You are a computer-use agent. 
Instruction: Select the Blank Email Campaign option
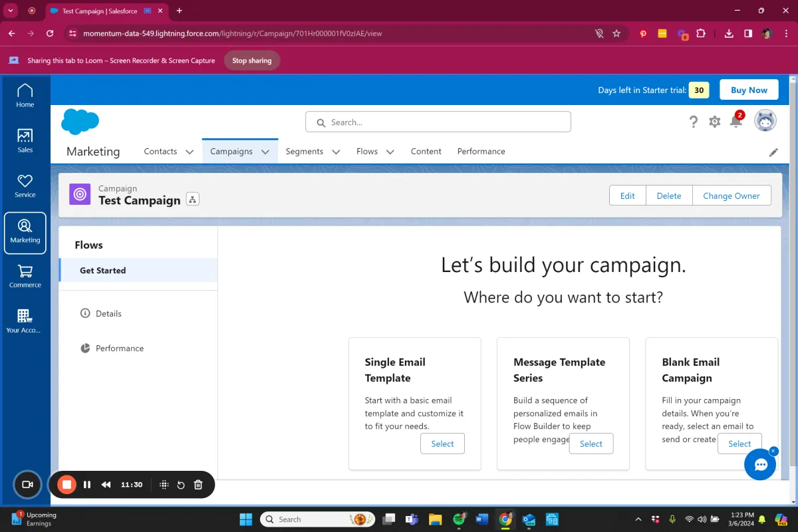pyautogui.click(x=739, y=444)
